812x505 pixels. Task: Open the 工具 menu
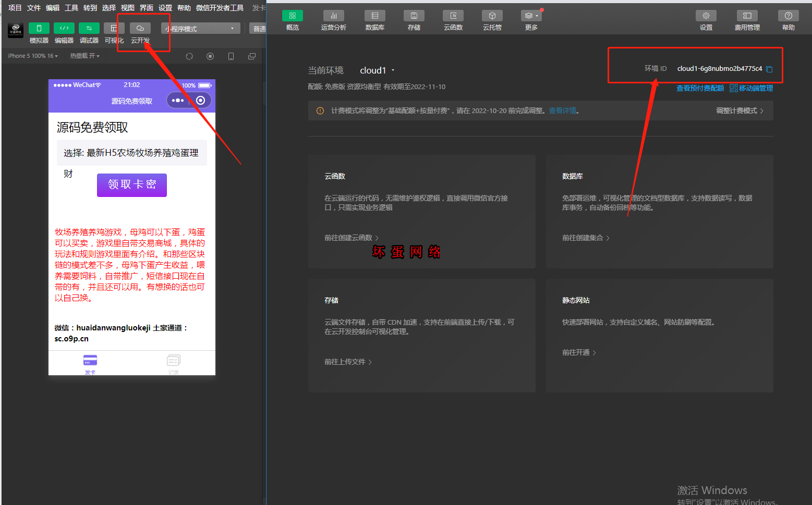coord(71,8)
